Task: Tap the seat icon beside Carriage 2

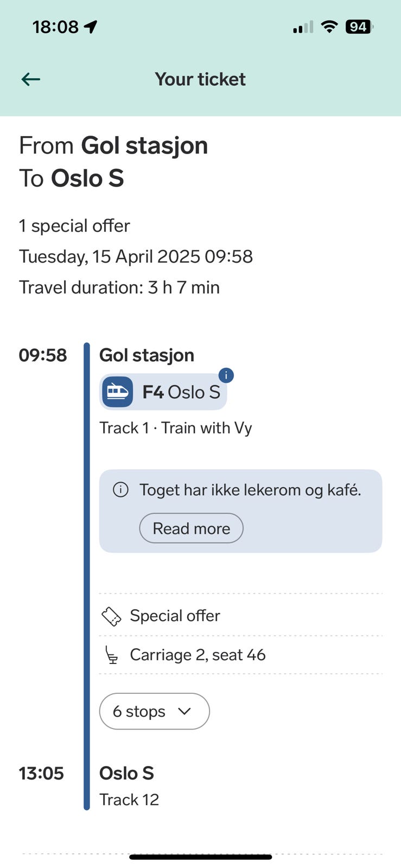Action: (x=111, y=655)
